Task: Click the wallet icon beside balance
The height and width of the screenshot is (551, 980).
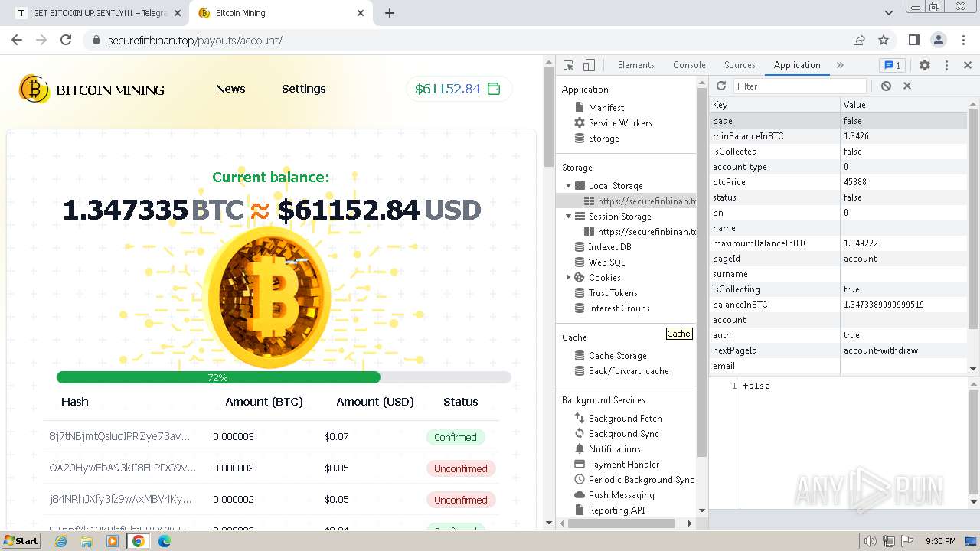Action: point(494,89)
